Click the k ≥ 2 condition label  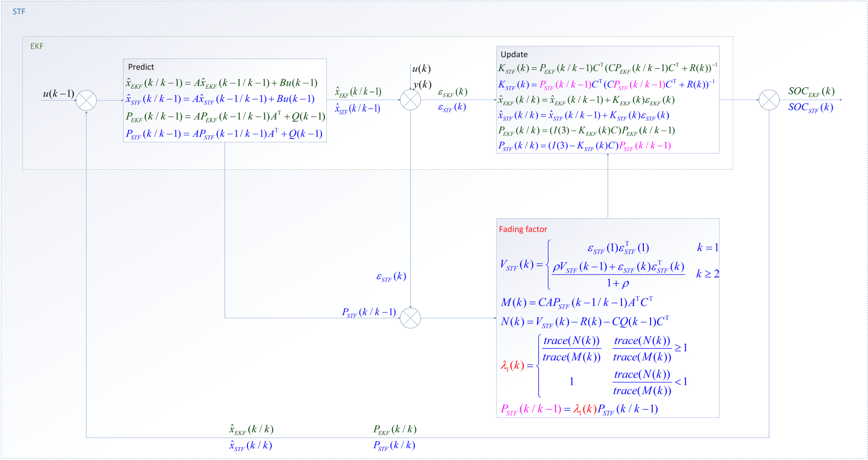click(708, 274)
